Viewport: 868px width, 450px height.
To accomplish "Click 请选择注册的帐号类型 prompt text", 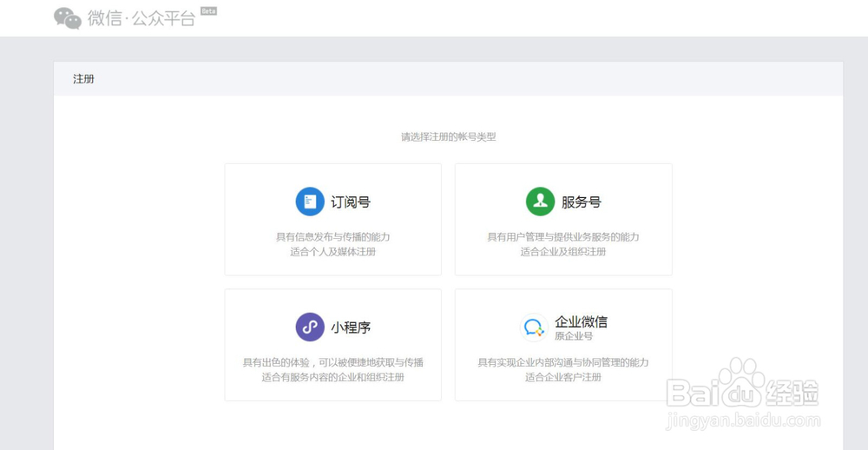I will click(x=449, y=137).
